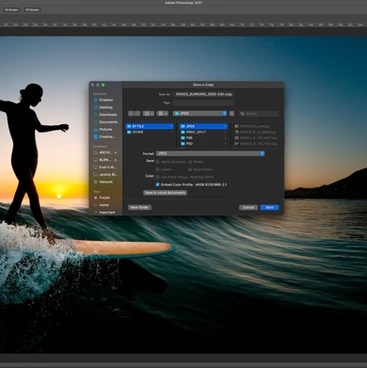Open the PRINT_SPLIT folder

click(x=203, y=132)
